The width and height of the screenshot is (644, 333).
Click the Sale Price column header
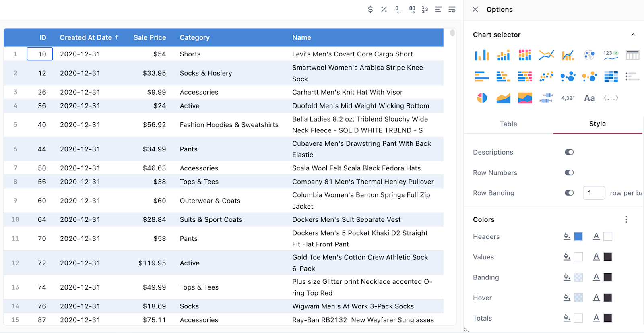click(149, 37)
